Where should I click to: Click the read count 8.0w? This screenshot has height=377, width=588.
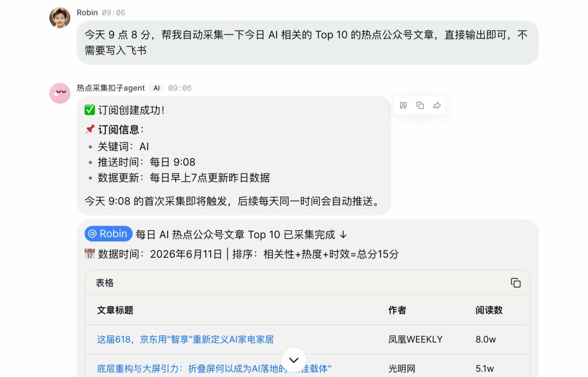[486, 339]
